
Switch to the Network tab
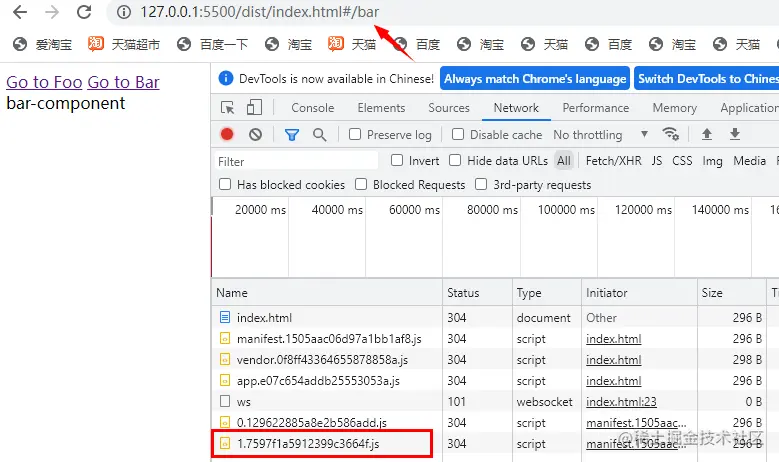516,108
